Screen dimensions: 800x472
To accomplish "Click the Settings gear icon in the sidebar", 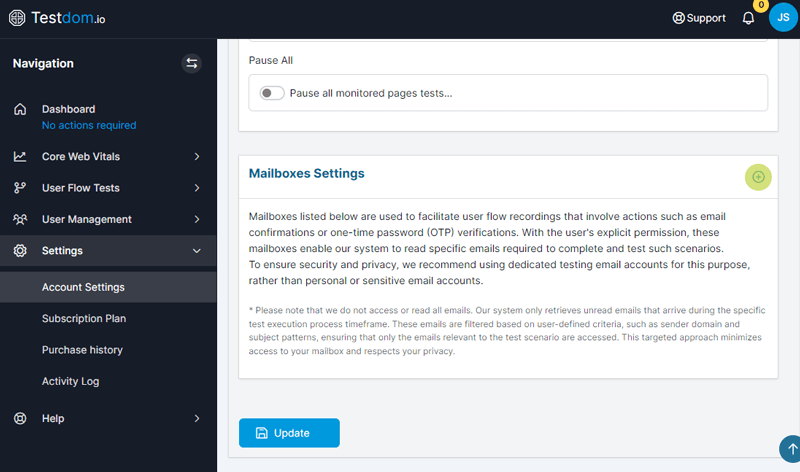I will [x=20, y=251].
